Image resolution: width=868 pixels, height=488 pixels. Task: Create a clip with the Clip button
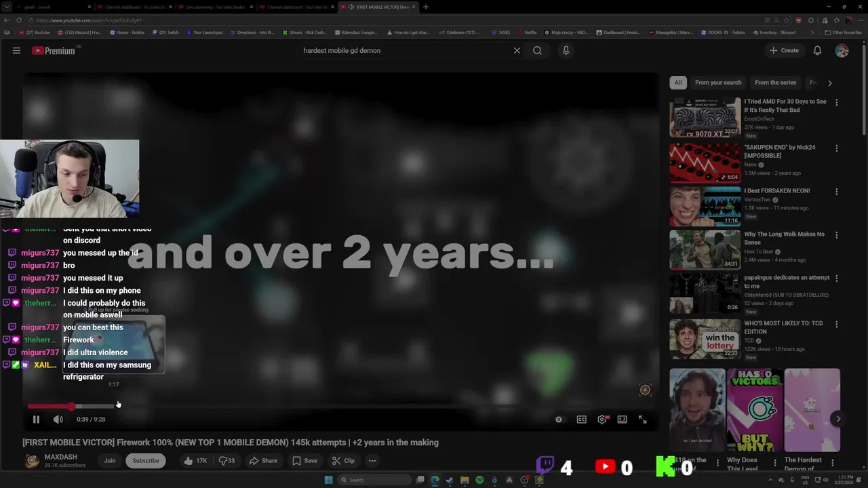[x=343, y=461]
